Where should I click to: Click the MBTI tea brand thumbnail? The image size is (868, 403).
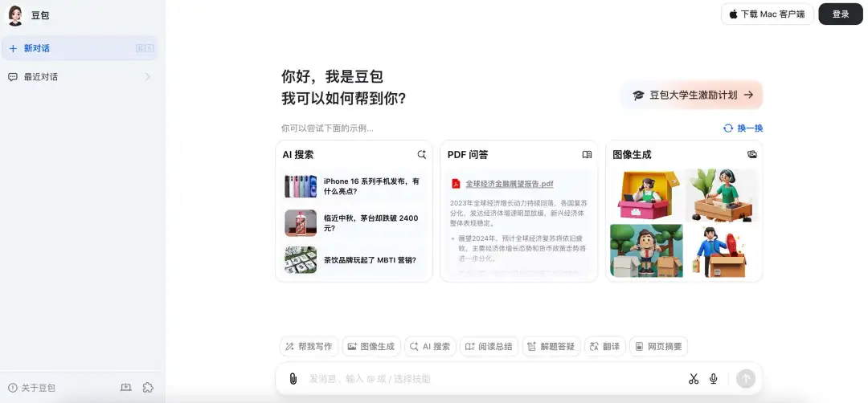point(301,260)
